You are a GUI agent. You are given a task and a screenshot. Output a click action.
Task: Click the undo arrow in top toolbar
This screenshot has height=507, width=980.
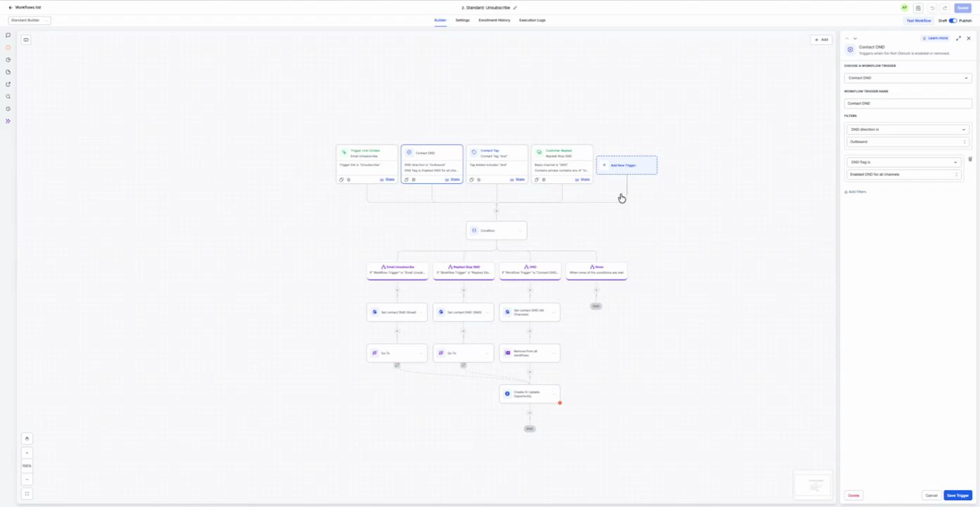pyautogui.click(x=932, y=8)
